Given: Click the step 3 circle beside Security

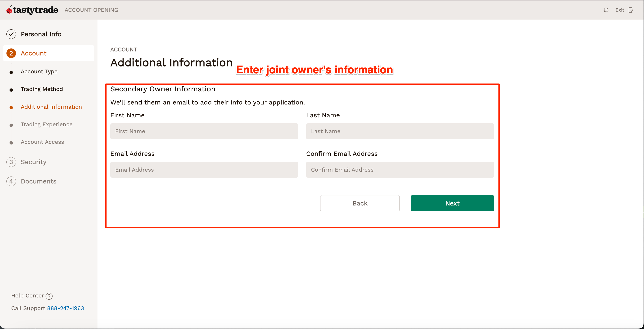Looking at the screenshot, I should tap(11, 162).
